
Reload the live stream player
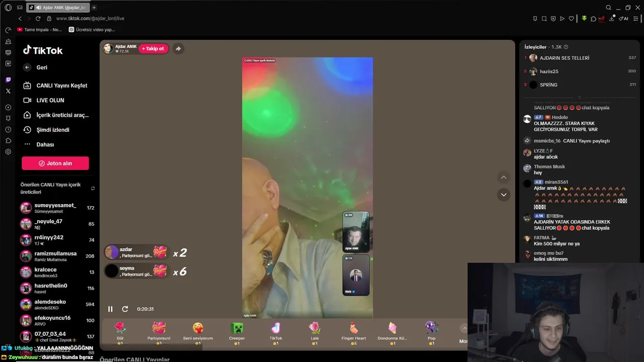tap(125, 309)
